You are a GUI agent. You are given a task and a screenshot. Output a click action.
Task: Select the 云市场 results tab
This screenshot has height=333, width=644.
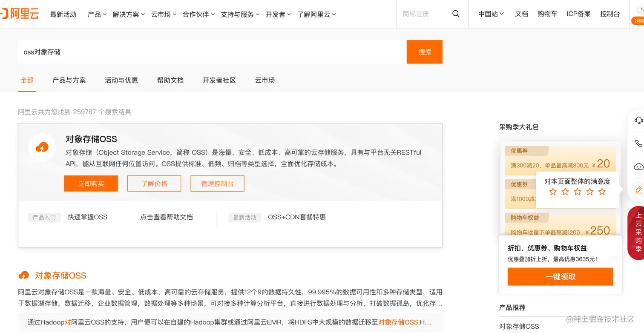click(x=265, y=80)
